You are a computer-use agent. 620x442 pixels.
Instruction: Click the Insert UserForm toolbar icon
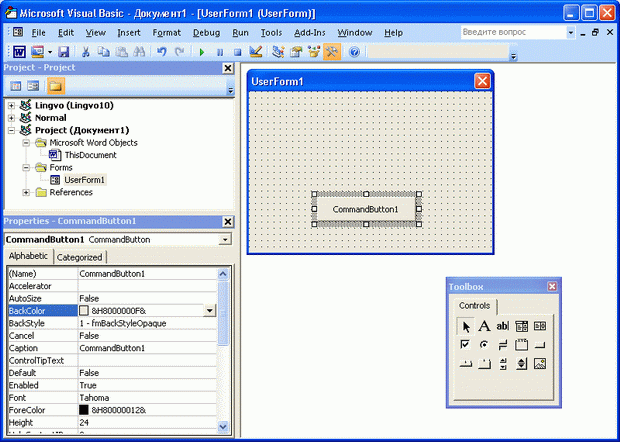[38, 52]
